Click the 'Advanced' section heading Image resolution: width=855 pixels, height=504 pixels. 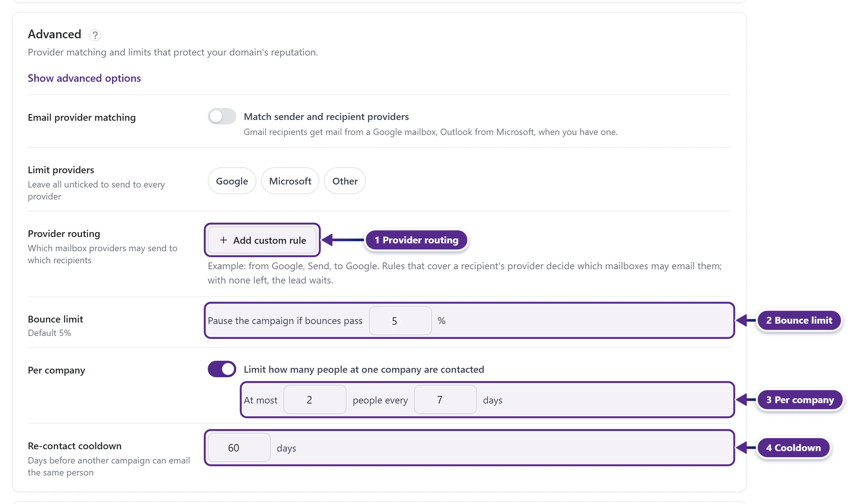pyautogui.click(x=54, y=34)
